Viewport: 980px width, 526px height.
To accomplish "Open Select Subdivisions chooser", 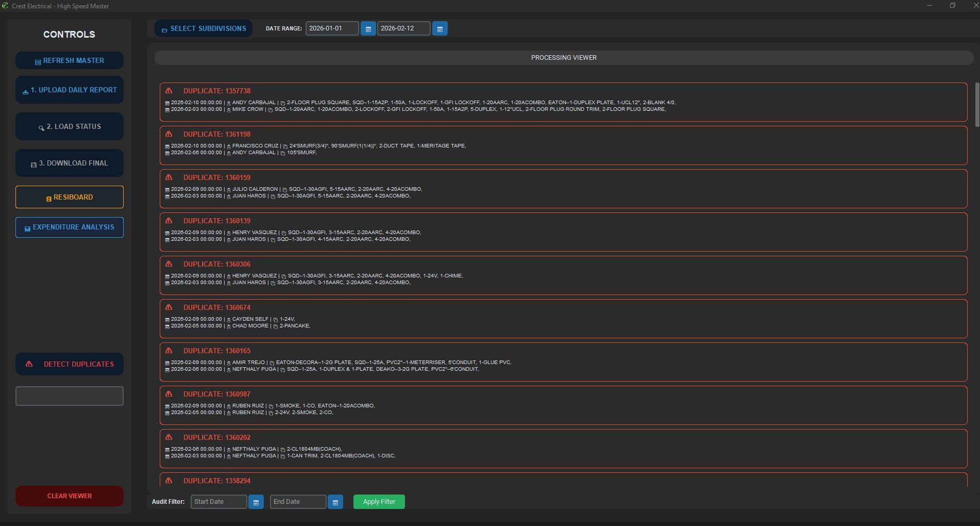I will point(204,29).
